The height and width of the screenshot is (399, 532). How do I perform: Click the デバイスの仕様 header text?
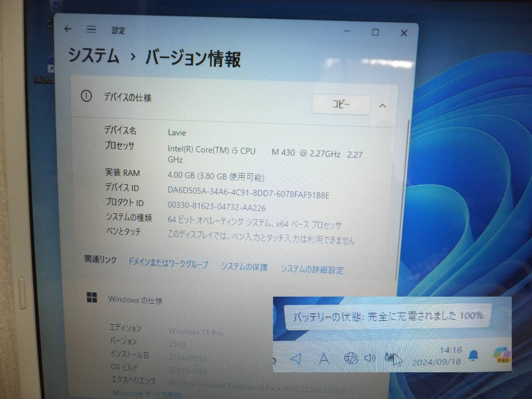(x=127, y=97)
